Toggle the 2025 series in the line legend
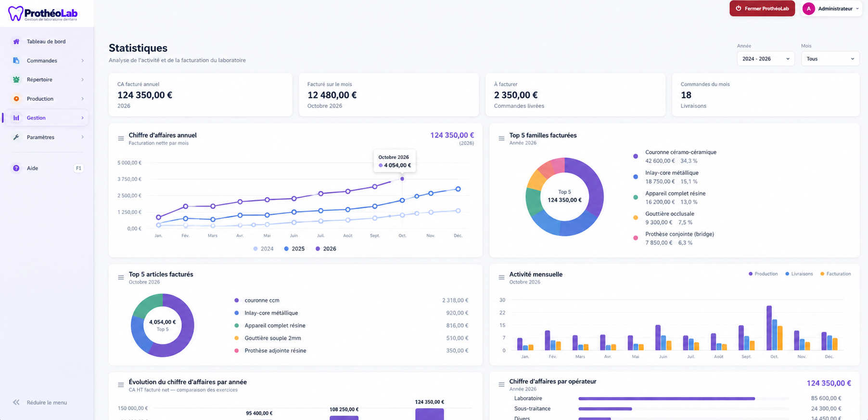Screen dimensions: 868x420 [x=294, y=249]
